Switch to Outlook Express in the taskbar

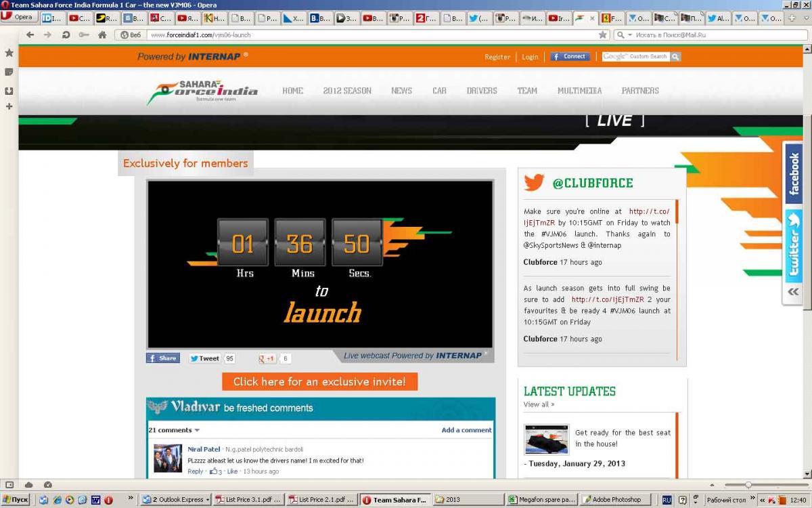175,500
